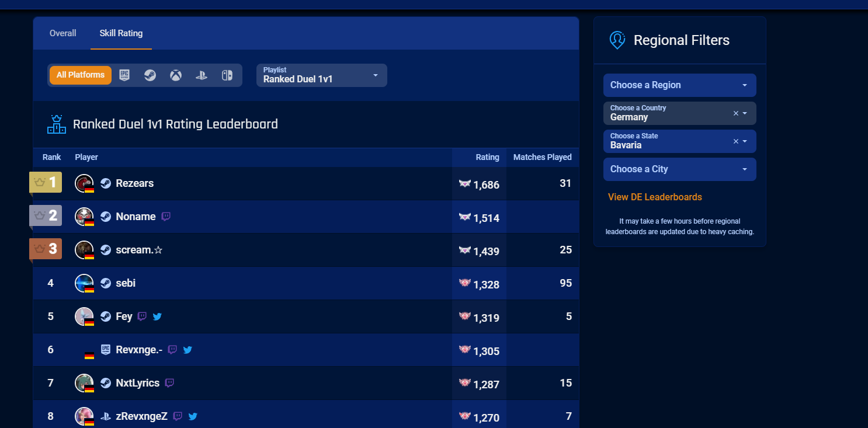Click the rating value 1,439
The image size is (868, 428).
[x=487, y=252]
